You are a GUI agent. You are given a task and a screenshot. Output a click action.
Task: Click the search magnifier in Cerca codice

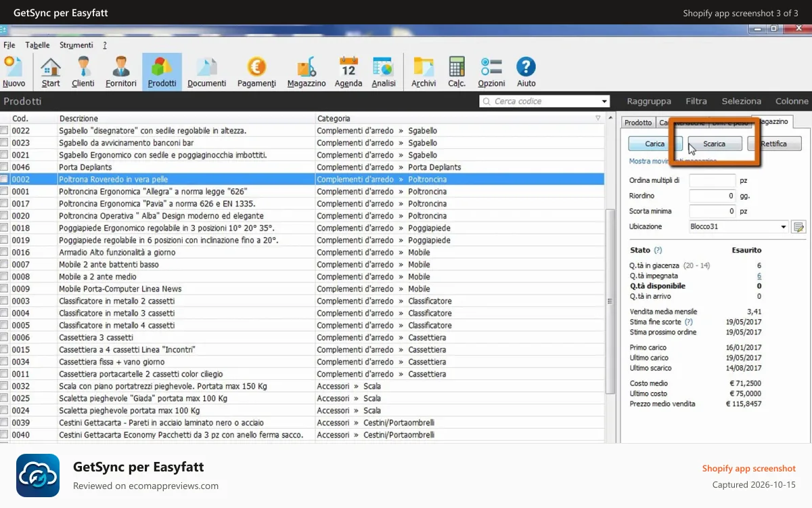(x=487, y=102)
